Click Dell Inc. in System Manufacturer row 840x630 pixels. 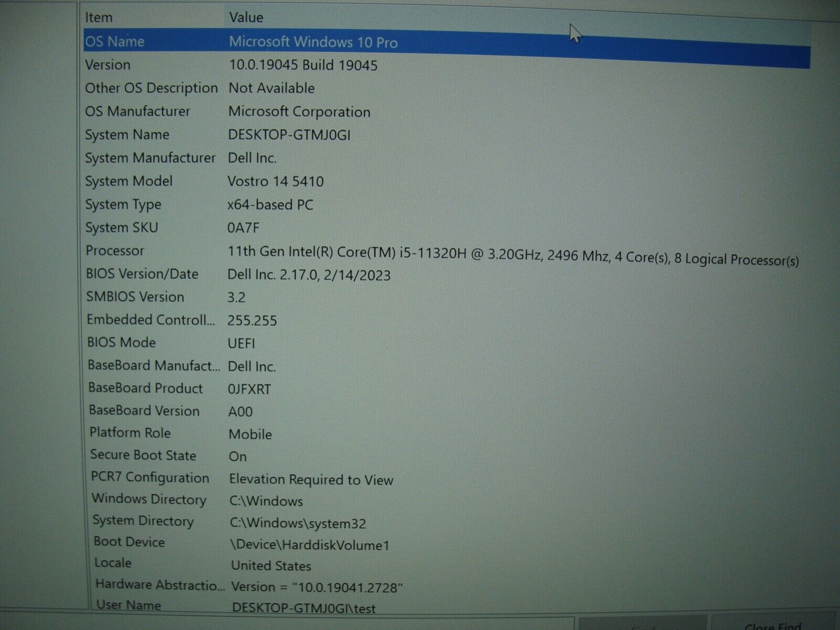(x=252, y=158)
